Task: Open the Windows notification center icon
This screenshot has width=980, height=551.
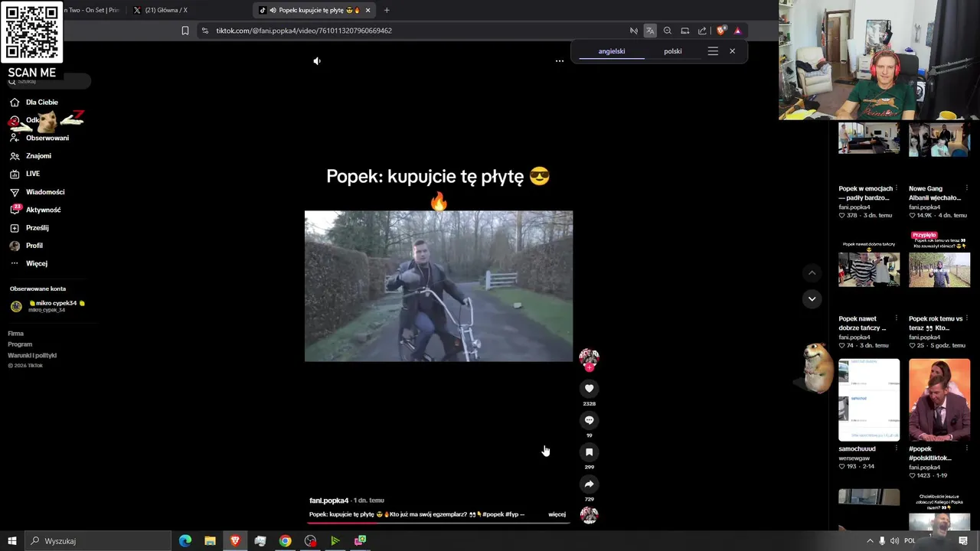Action: tap(963, 541)
